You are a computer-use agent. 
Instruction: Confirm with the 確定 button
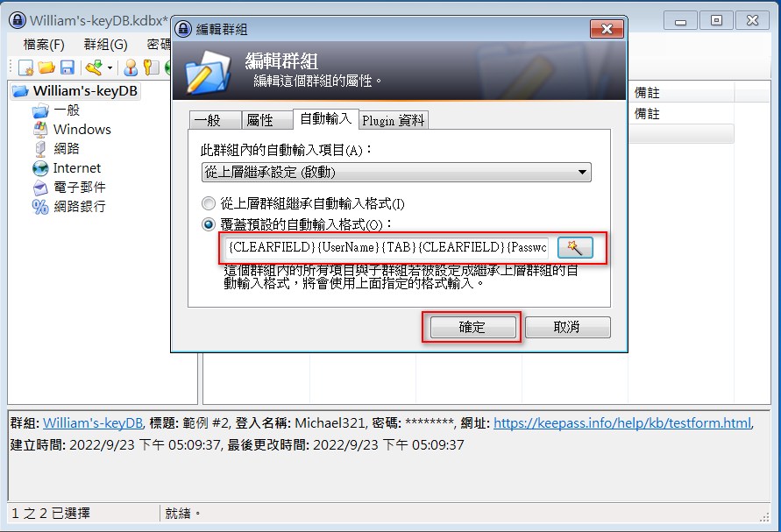[472, 327]
